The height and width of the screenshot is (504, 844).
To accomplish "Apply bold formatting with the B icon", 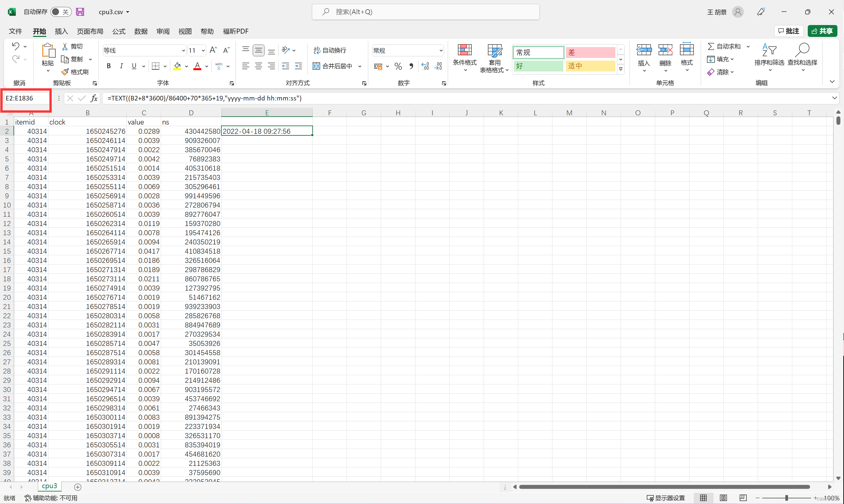I will click(x=109, y=66).
